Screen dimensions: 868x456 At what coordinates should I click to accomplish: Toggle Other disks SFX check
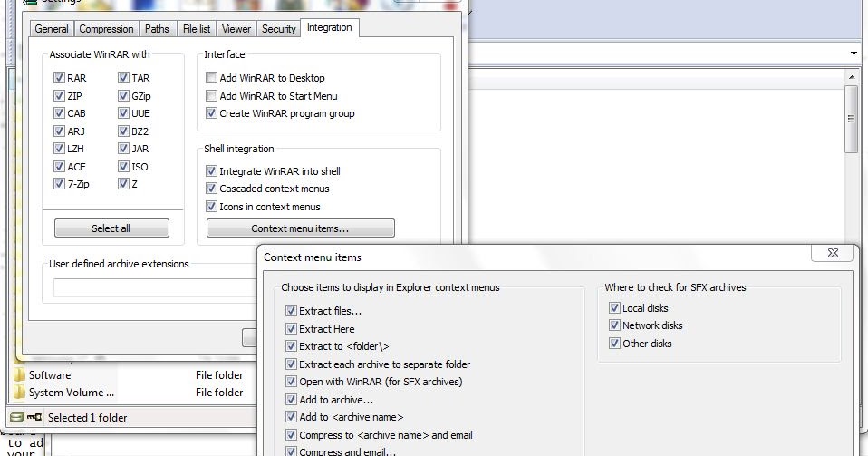coord(614,344)
